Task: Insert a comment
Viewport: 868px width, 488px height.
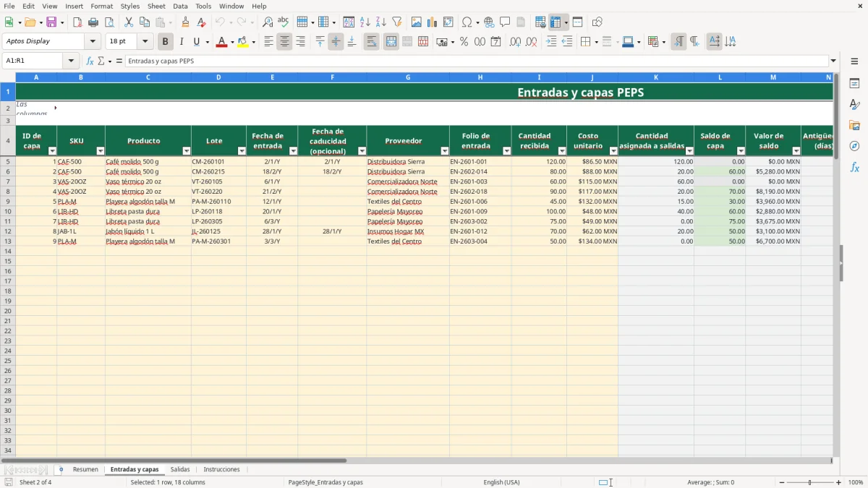Action: click(x=505, y=22)
